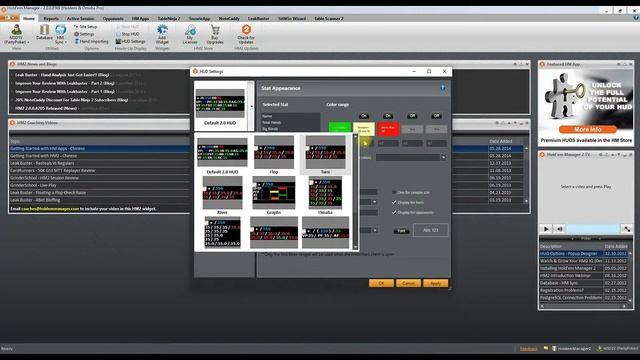Viewport: 640px width, 360px height.
Task: Open the Database tool in the ribbon
Action: pyautogui.click(x=44, y=32)
